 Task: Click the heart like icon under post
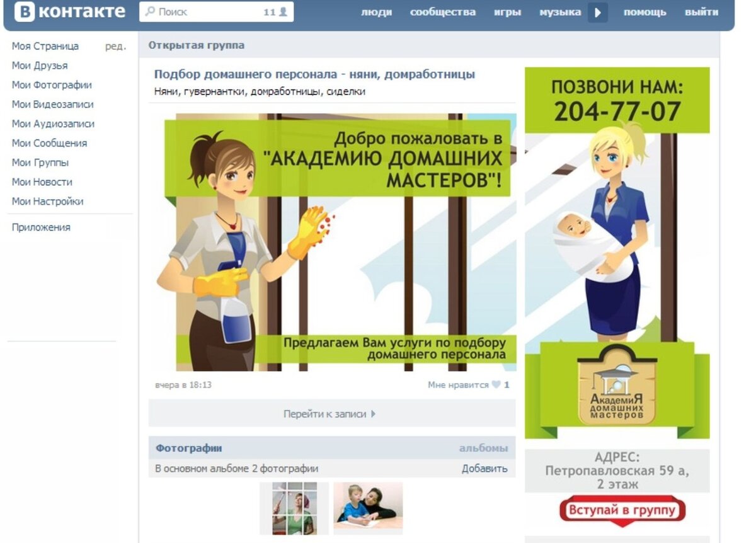coord(496,385)
